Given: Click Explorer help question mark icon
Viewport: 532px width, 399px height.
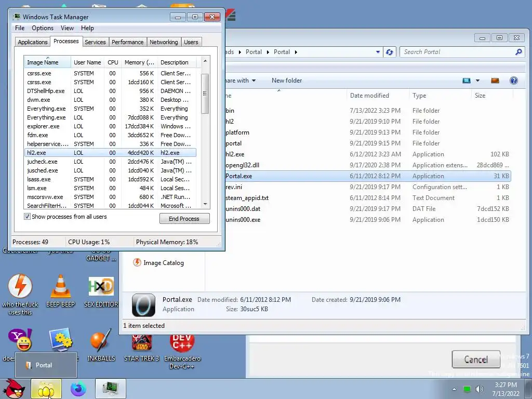Looking at the screenshot, I should click(514, 81).
